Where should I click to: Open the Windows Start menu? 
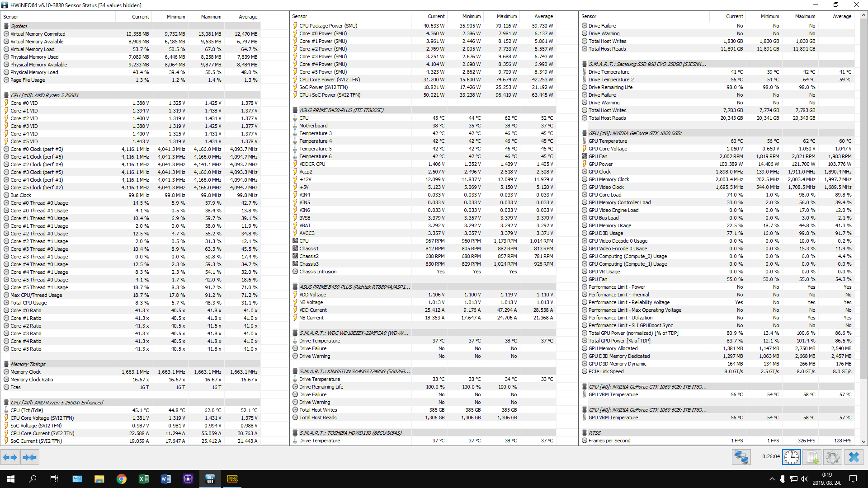pos(11,479)
